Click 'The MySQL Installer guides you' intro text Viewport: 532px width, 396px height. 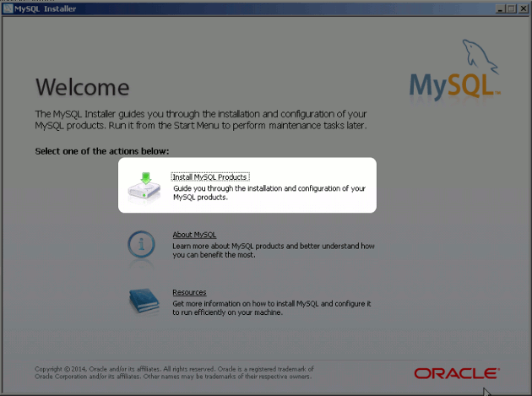201,120
